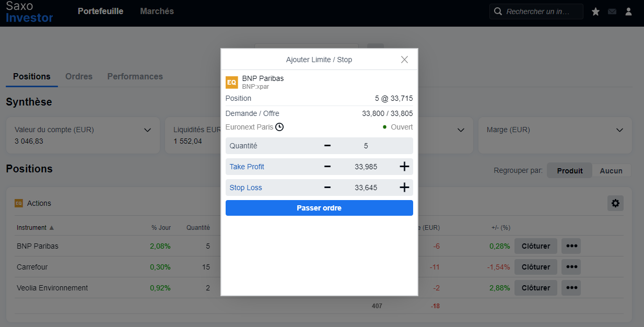This screenshot has width=644, height=327.
Task: Group positions by Aucun
Action: (611, 171)
